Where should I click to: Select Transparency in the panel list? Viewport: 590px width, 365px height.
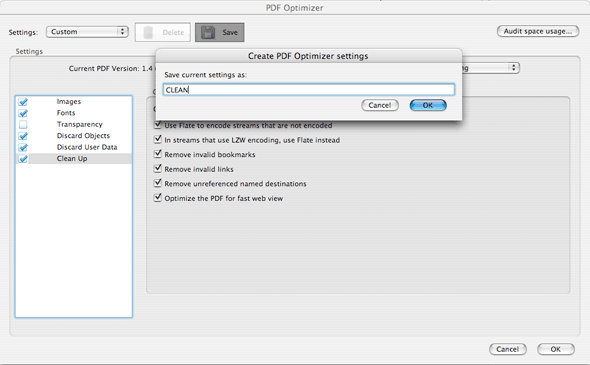[79, 125]
